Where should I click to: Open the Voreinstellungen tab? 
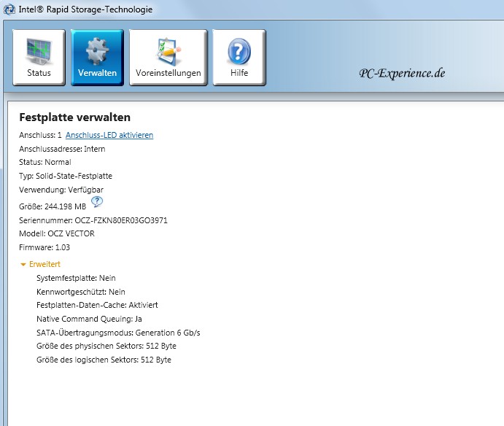168,58
